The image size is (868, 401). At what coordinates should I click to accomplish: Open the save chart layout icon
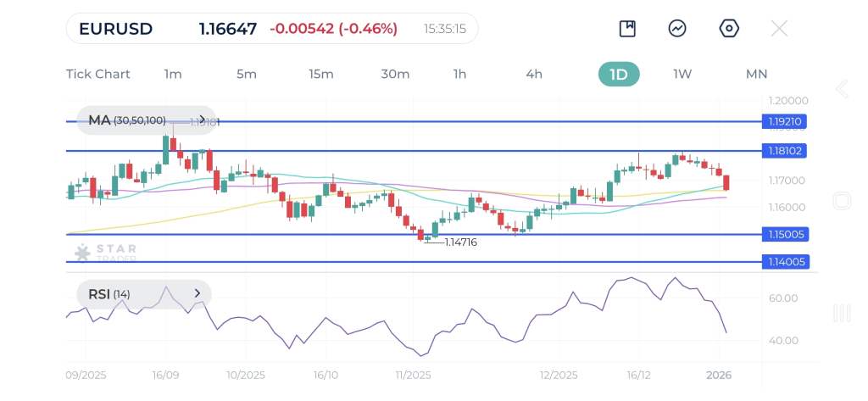(627, 28)
